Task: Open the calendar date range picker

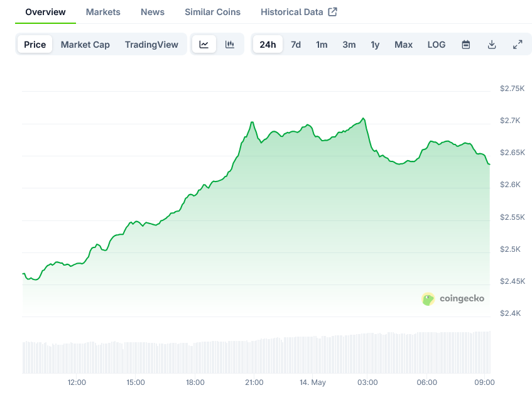Action: [466, 45]
